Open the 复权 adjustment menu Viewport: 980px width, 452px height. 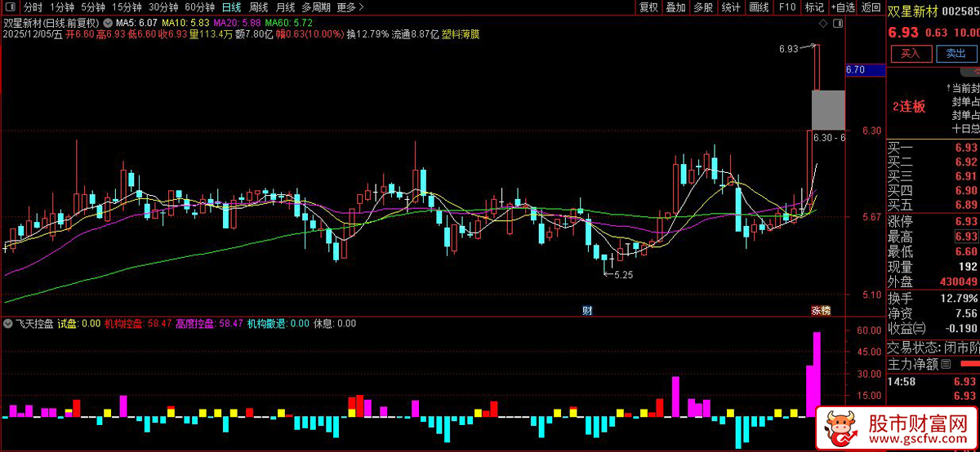(648, 7)
